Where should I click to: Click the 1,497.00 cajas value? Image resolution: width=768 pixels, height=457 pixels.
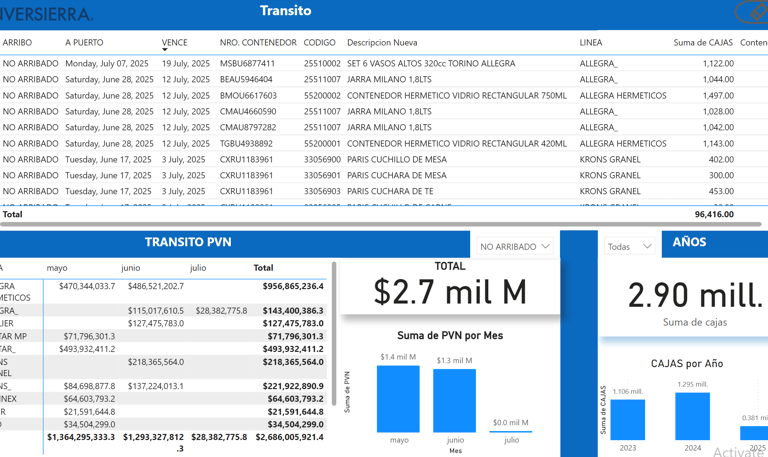click(x=718, y=96)
